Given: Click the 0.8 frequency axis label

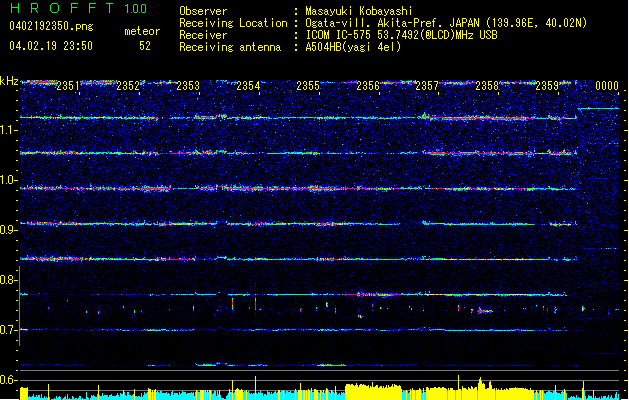Looking at the screenshot, I should [x=8, y=280].
